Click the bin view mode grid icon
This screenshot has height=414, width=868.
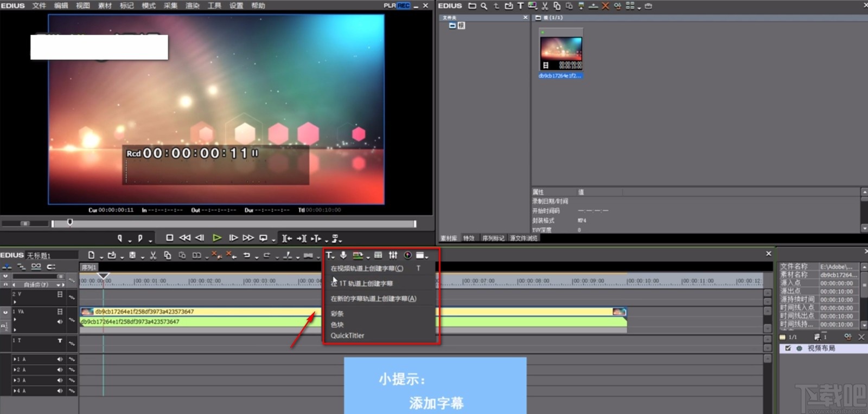point(630,6)
